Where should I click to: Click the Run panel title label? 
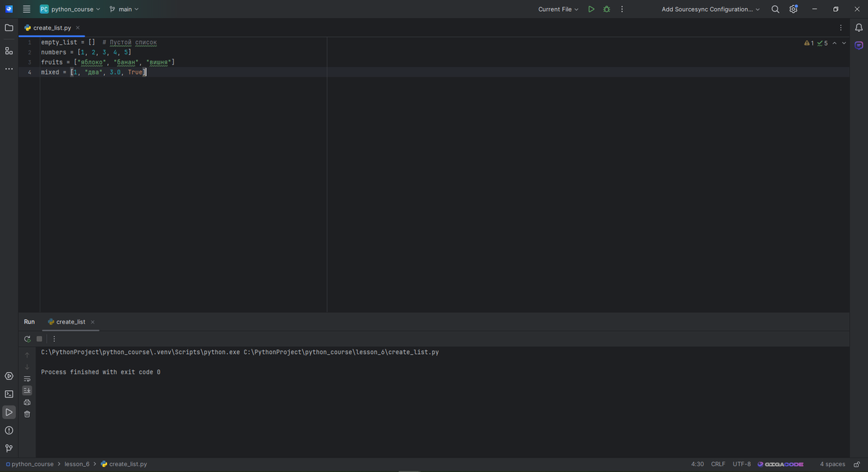(29, 321)
